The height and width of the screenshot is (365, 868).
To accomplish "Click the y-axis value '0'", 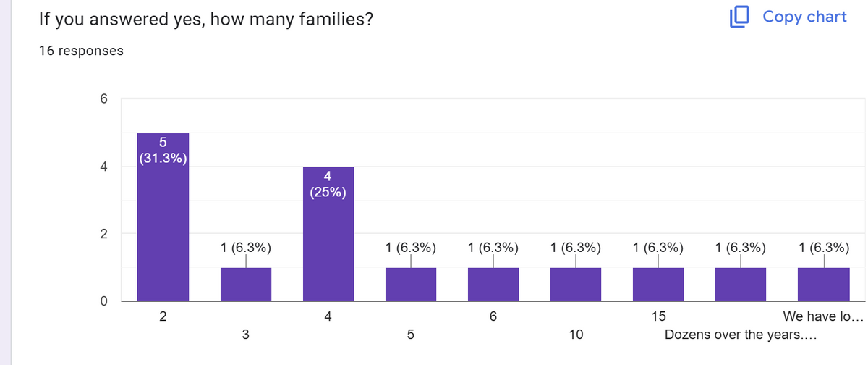I will [103, 301].
